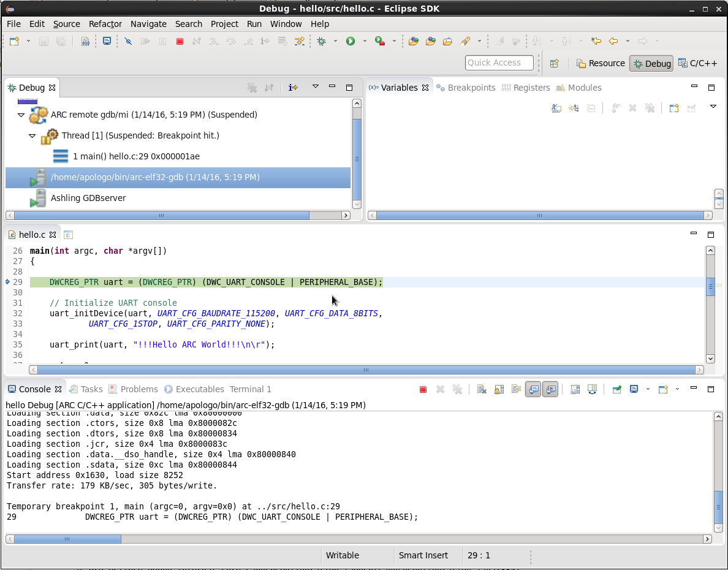Screen dimensions: 728x570
Task: Go to Last Edit Location arrow icon
Action: (x=596, y=41)
